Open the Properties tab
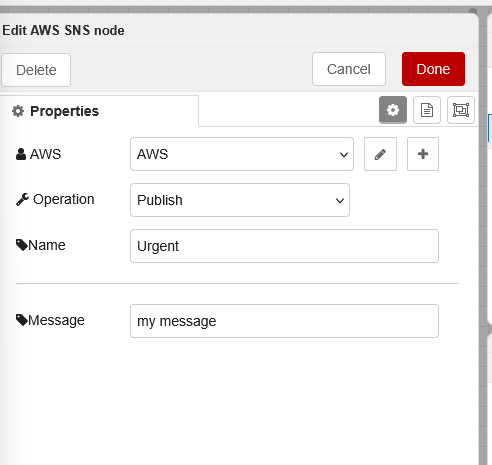This screenshot has width=492, height=465. 99,111
